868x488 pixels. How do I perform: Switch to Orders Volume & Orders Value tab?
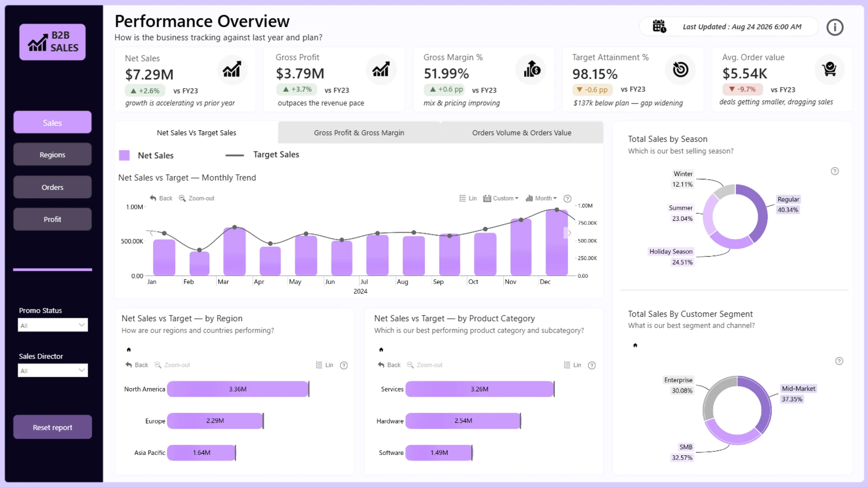pyautogui.click(x=522, y=133)
